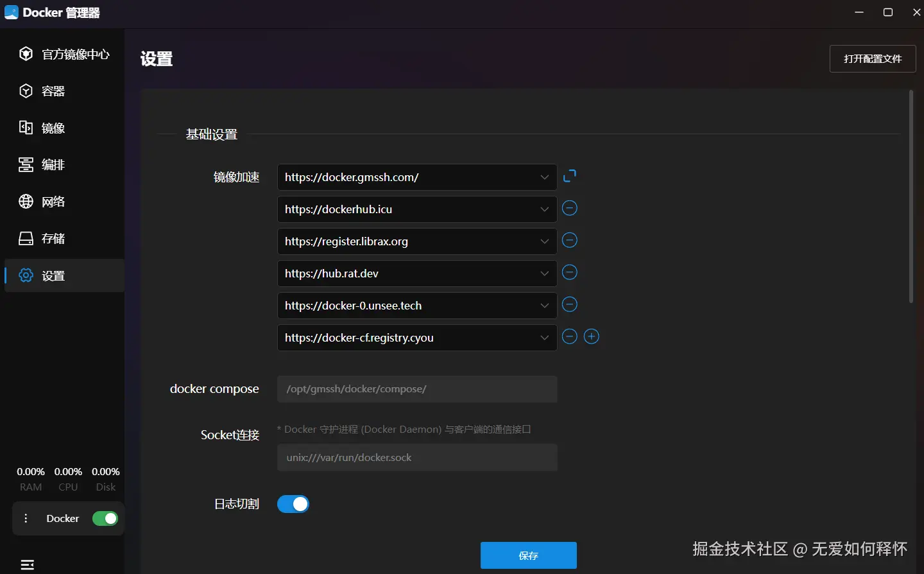Click the 容器 container icon in sidebar
The width and height of the screenshot is (924, 574).
(26, 91)
